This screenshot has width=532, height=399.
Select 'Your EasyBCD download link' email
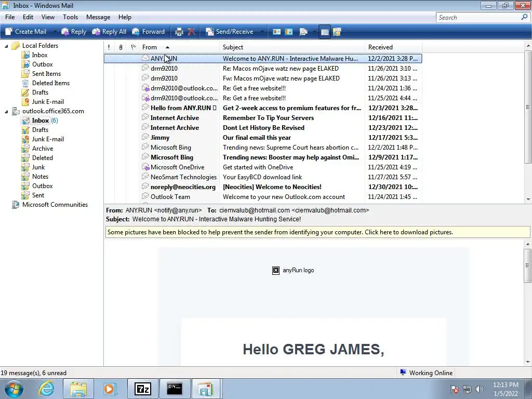point(263,177)
